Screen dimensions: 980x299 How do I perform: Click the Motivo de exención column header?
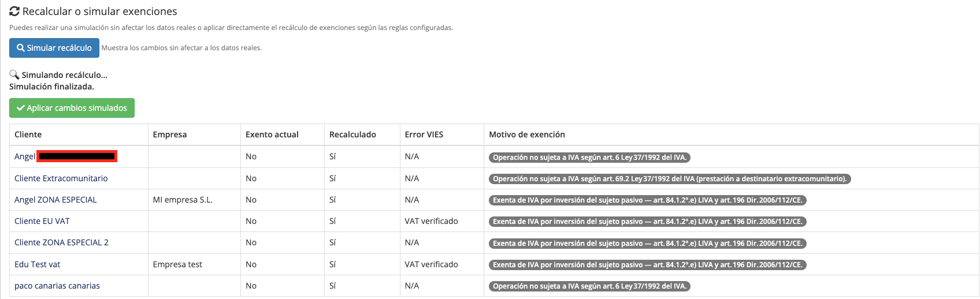(527, 134)
